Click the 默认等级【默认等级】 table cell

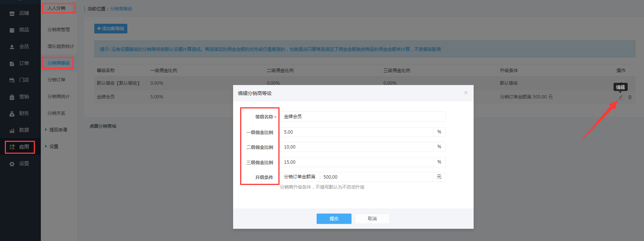tap(119, 83)
